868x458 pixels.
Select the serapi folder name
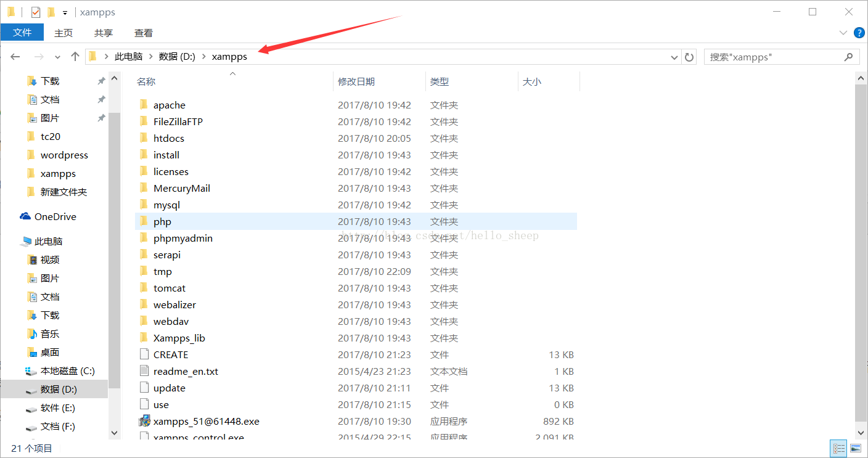pos(167,255)
